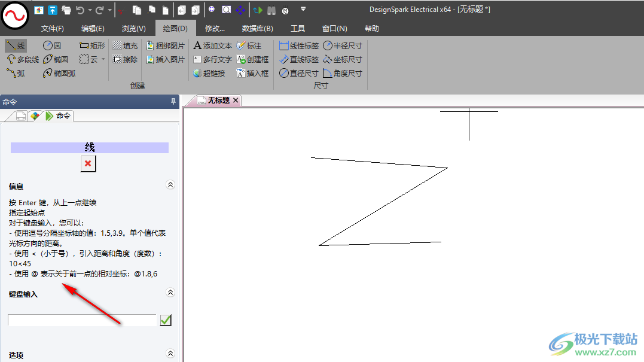Image resolution: width=644 pixels, height=362 pixels.
Task: Open the 数据库(B) ribbon tab
Action: click(x=258, y=28)
